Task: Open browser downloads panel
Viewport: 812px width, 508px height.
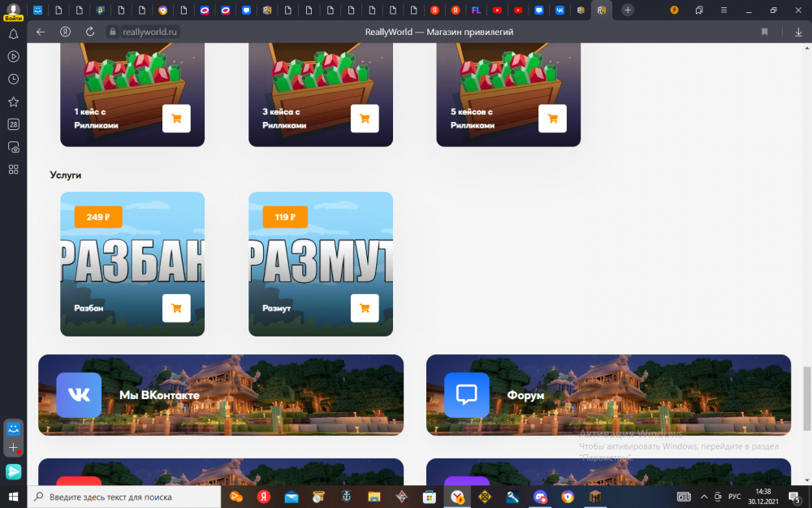Action: (798, 32)
